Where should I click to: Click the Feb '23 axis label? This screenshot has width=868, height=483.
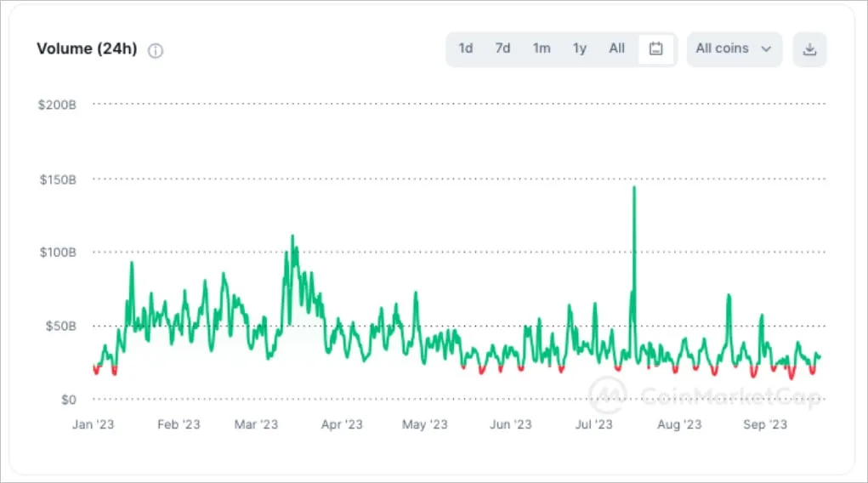tap(179, 424)
